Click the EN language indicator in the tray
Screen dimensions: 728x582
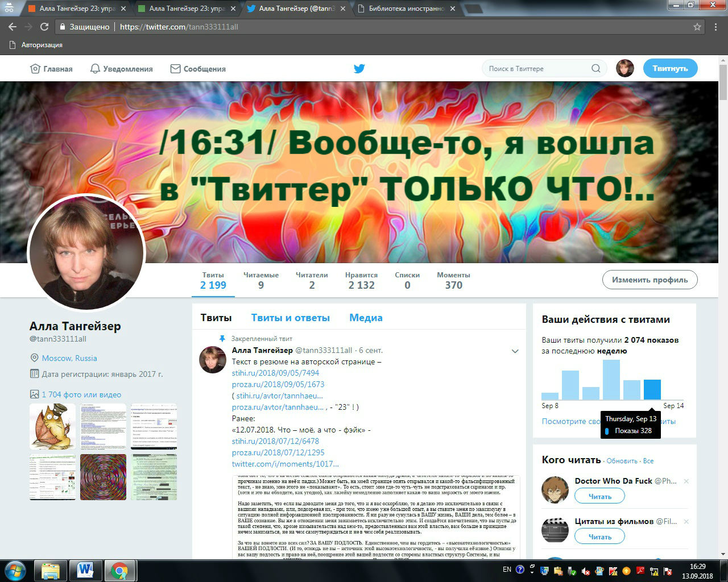(x=507, y=569)
